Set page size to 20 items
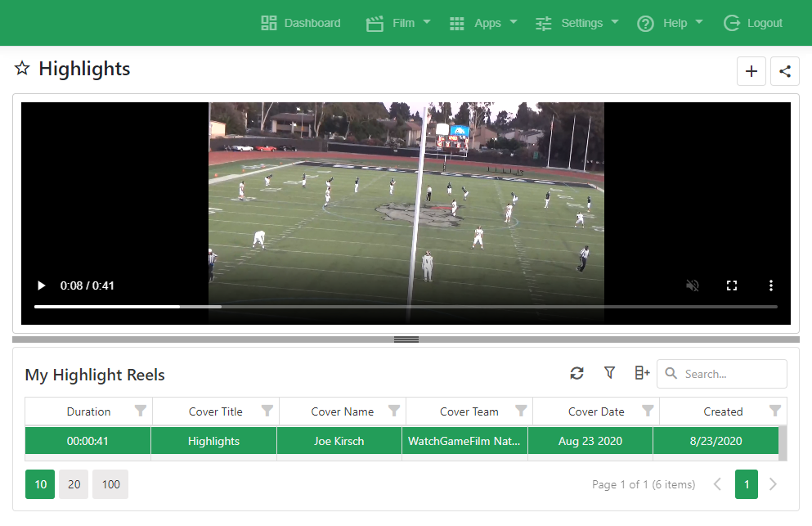The width and height of the screenshot is (812, 526). click(x=74, y=484)
